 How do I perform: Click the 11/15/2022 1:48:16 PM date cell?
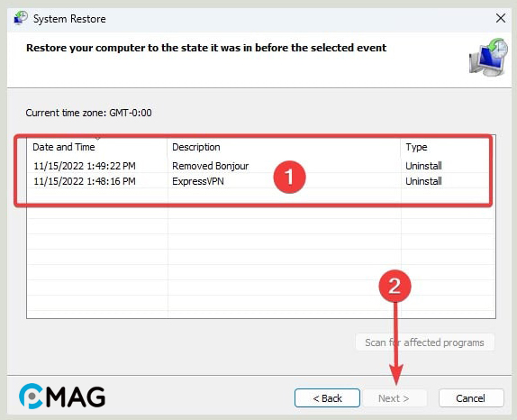click(85, 181)
